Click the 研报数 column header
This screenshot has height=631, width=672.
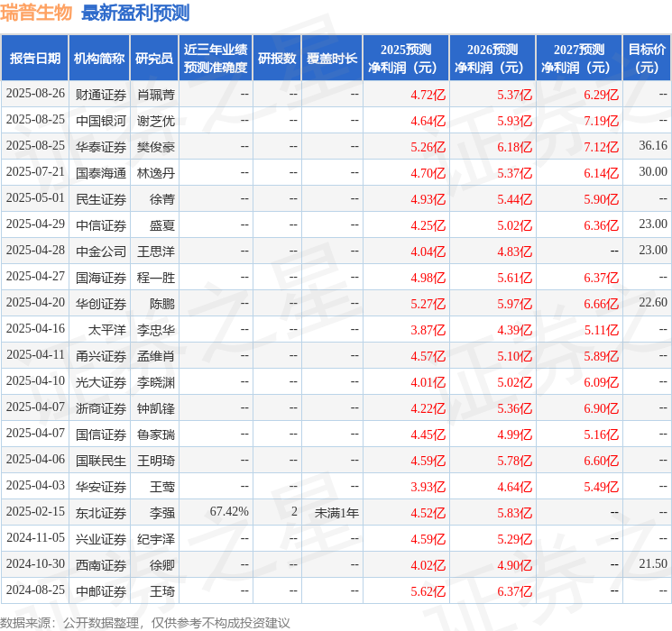pos(277,59)
